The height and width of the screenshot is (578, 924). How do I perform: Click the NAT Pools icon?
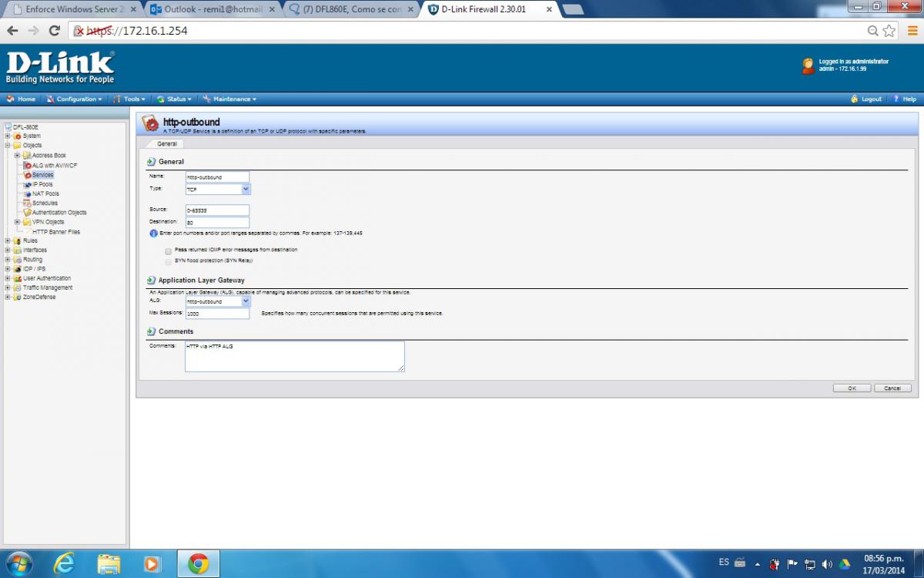point(27,193)
